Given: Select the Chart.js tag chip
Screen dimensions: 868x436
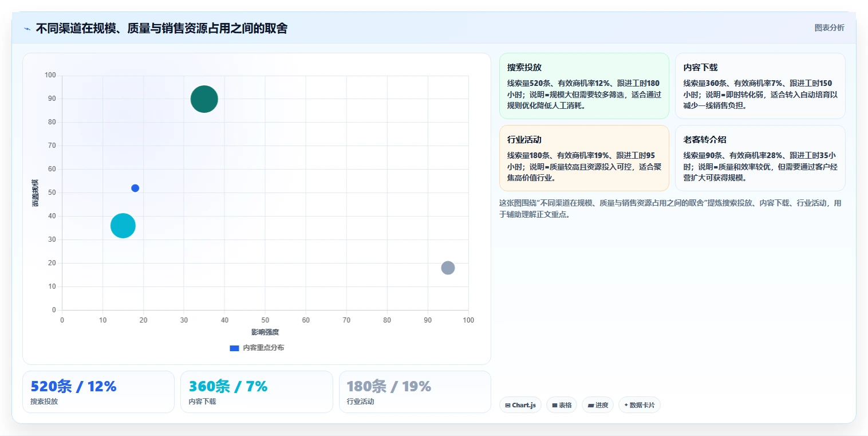Looking at the screenshot, I should tap(520, 405).
